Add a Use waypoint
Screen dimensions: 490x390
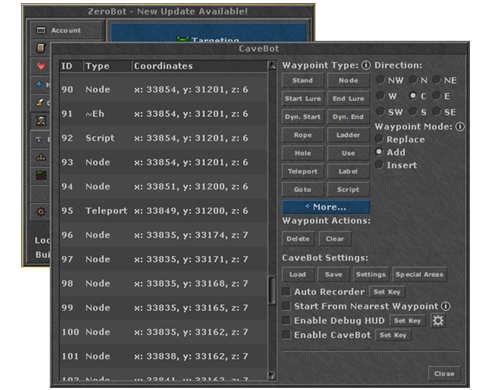click(x=348, y=153)
